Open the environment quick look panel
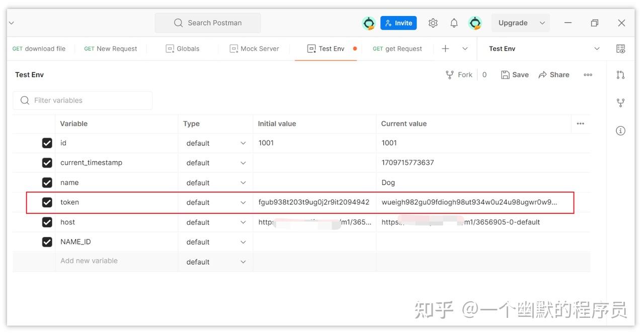 click(620, 49)
